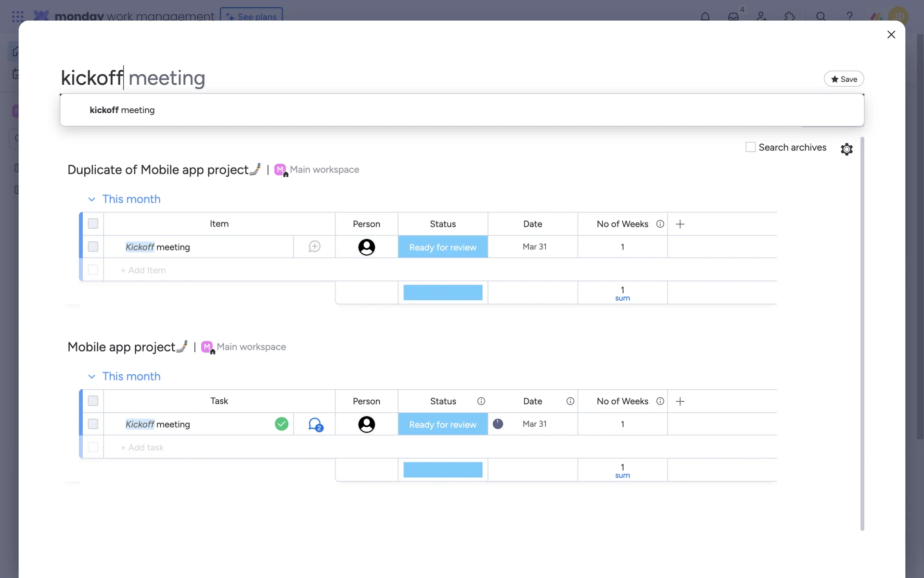The width and height of the screenshot is (924, 578).
Task: Add new column to Mobile app project table
Action: (x=680, y=401)
